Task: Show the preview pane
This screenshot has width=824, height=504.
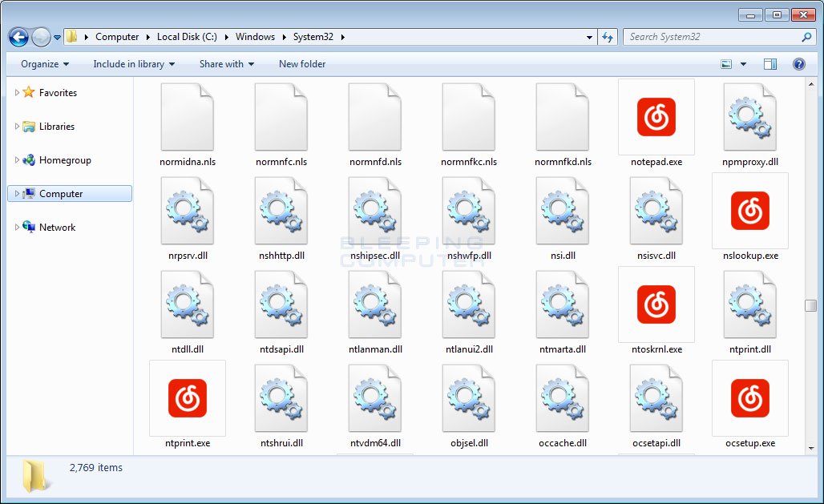Action: point(771,64)
